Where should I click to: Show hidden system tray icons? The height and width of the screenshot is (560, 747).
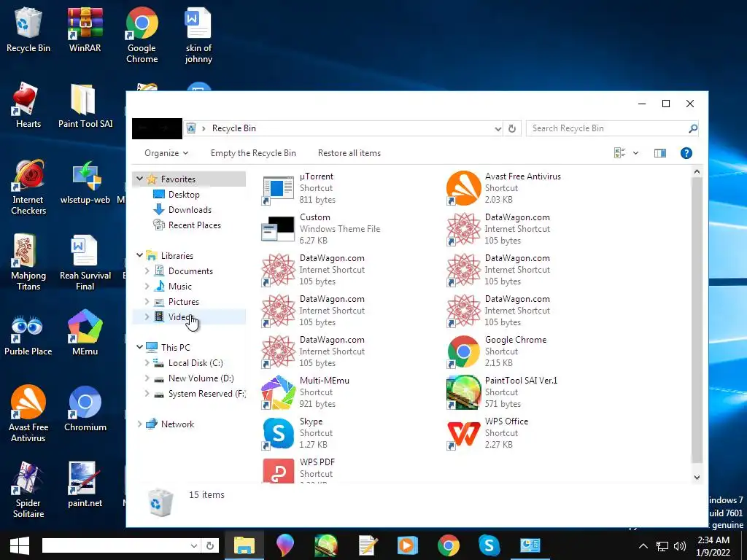643,546
